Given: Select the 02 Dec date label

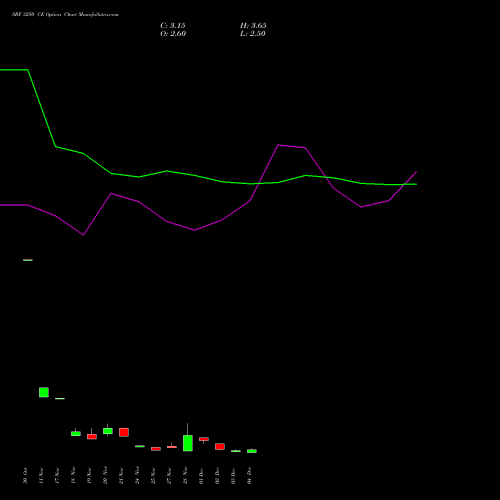Looking at the screenshot, I should point(217,476).
